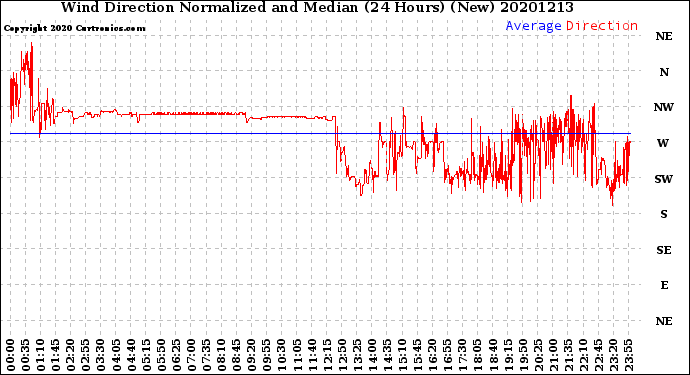Click the 12:15 time axis label

click(327, 354)
